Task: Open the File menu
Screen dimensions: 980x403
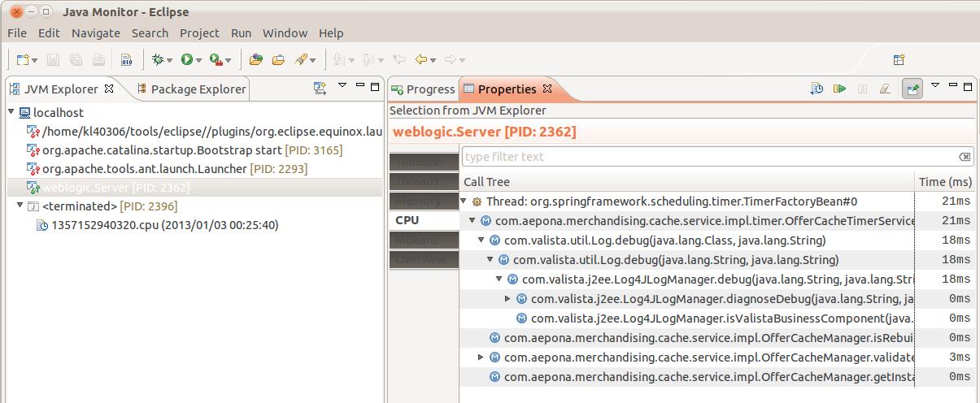Action: click(x=17, y=33)
